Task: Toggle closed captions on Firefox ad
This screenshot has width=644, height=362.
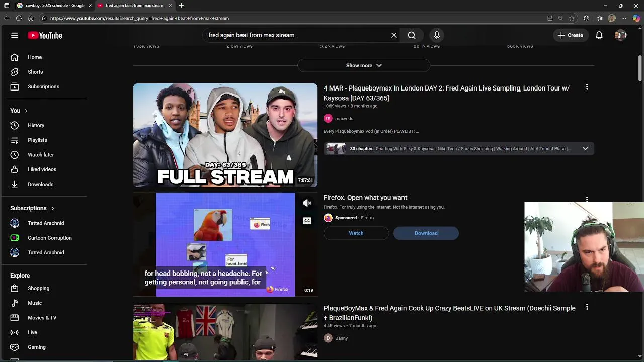Action: 307,221
